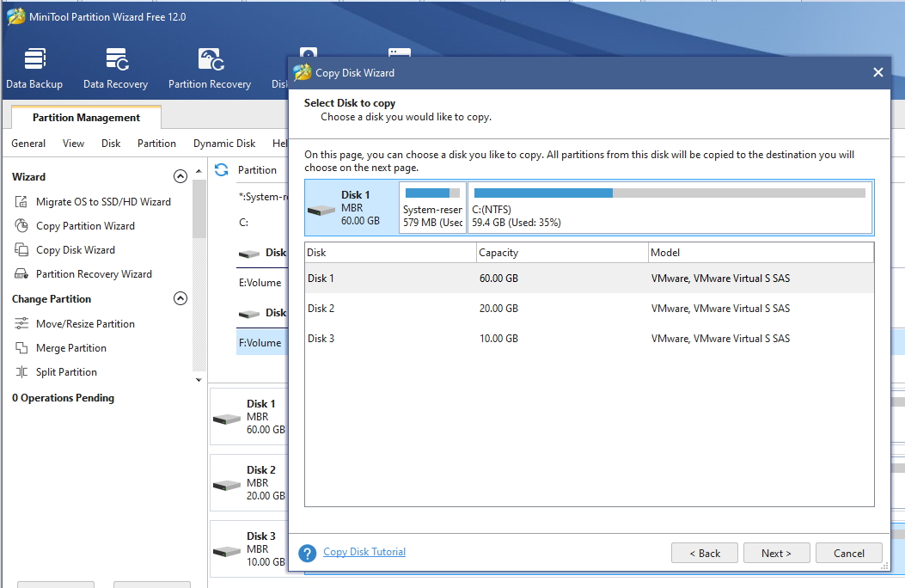The width and height of the screenshot is (905, 588).
Task: Select C: row in partition list
Action: pos(262,222)
